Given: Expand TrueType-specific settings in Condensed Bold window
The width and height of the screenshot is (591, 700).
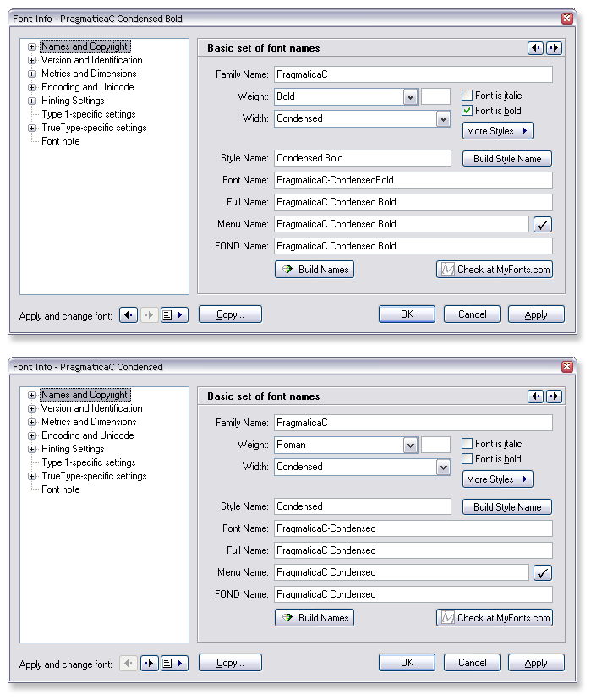Looking at the screenshot, I should click(31, 129).
